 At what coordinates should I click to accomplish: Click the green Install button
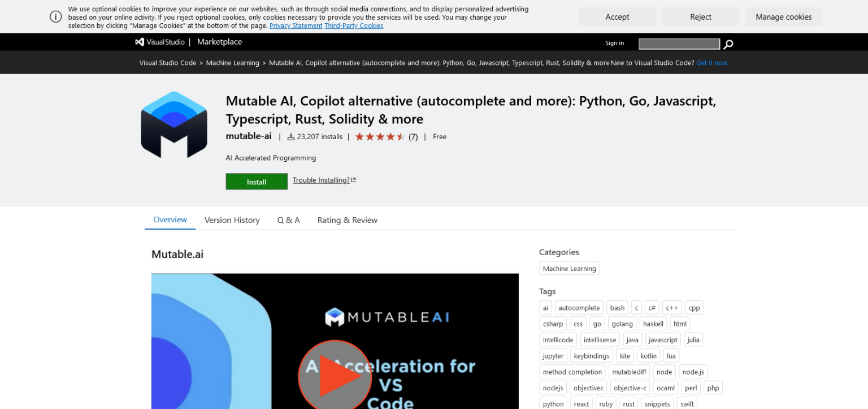click(x=257, y=182)
